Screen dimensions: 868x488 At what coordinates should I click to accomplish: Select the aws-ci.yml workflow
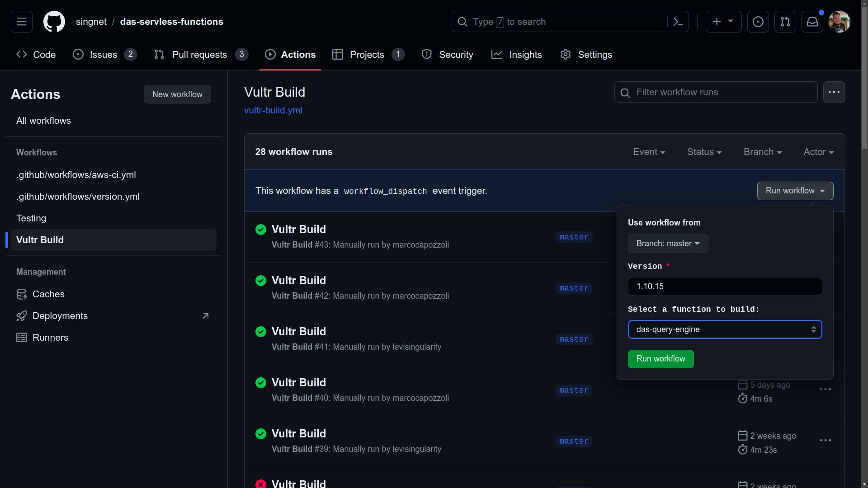point(113,175)
